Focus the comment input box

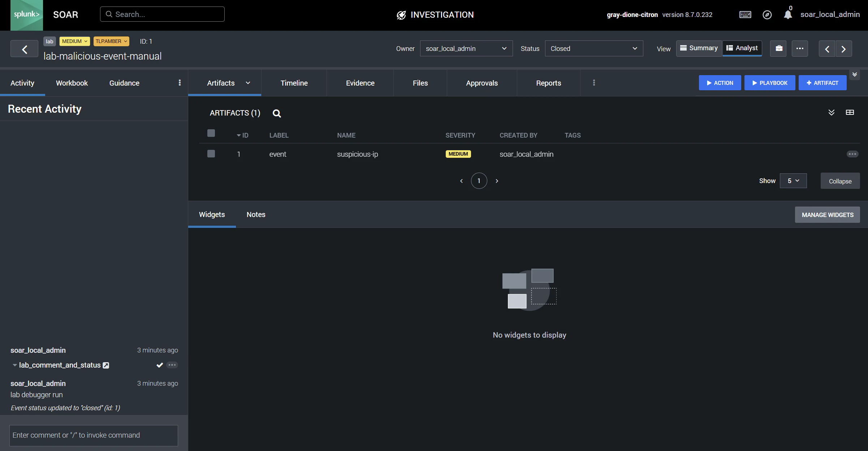coord(94,435)
